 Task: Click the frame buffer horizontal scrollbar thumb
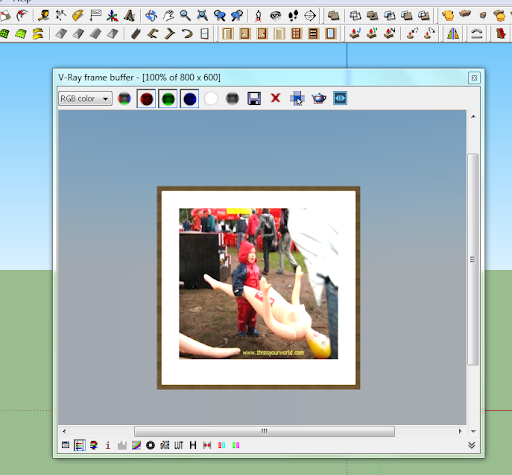coord(264,431)
